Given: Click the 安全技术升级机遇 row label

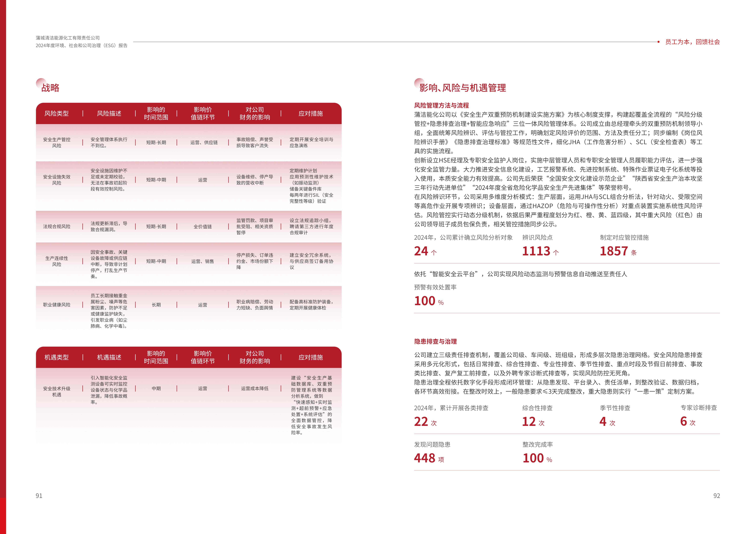Looking at the screenshot, I should click(57, 392).
